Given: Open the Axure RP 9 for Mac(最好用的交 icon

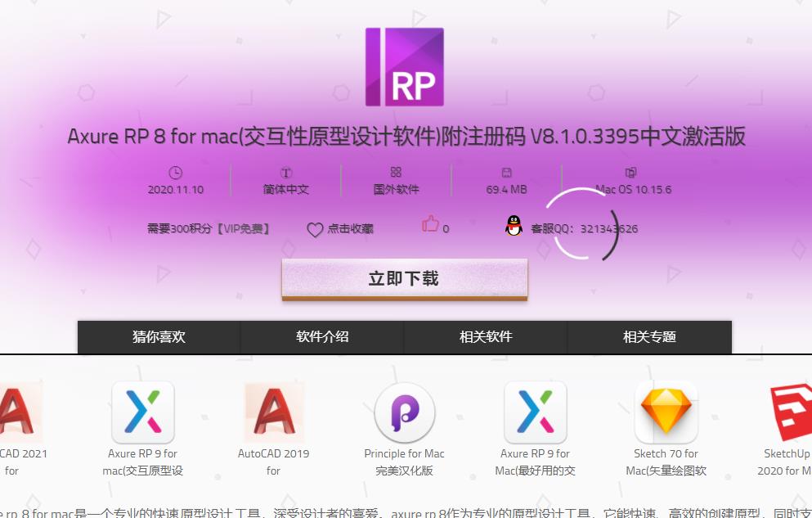Looking at the screenshot, I should point(536,412).
